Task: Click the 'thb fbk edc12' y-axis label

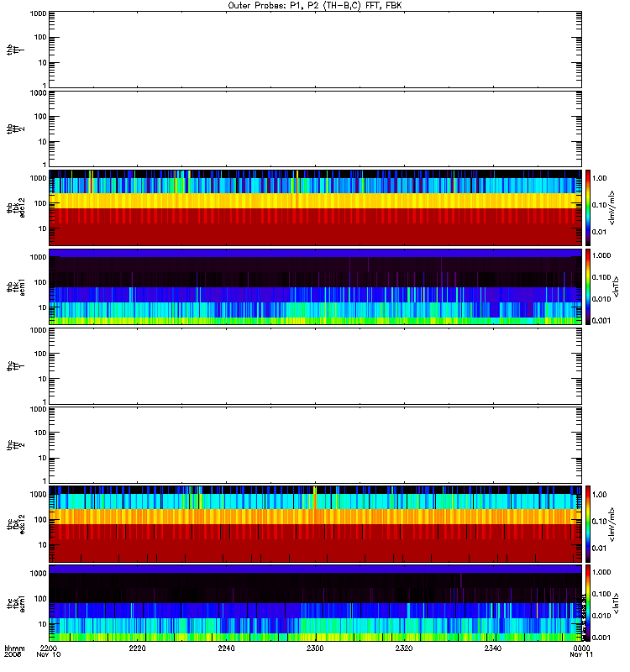Action: [16, 207]
